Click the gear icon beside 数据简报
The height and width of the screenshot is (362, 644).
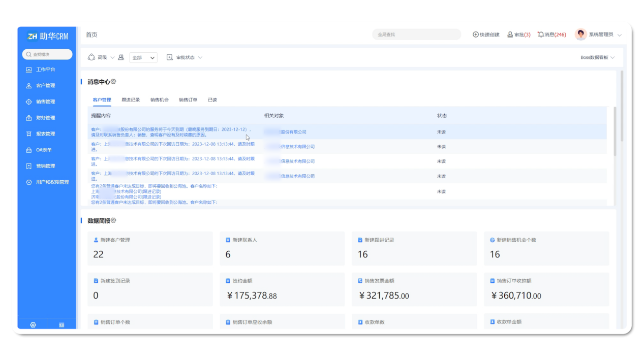[113, 220]
